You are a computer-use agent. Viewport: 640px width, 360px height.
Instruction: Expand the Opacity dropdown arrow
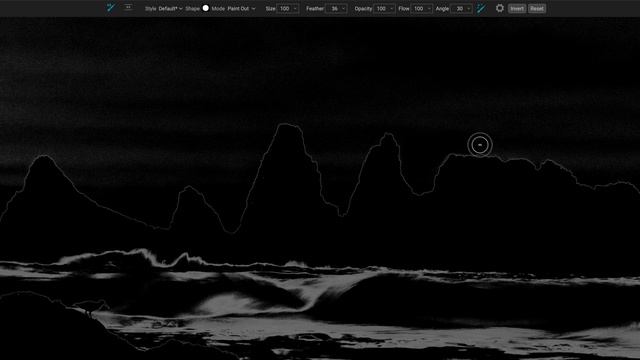(392, 9)
